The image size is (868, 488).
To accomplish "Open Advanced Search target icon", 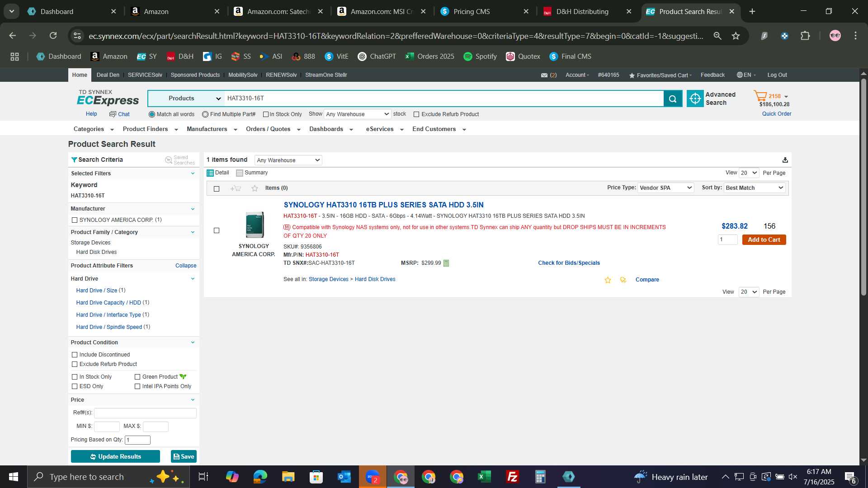I will [695, 99].
